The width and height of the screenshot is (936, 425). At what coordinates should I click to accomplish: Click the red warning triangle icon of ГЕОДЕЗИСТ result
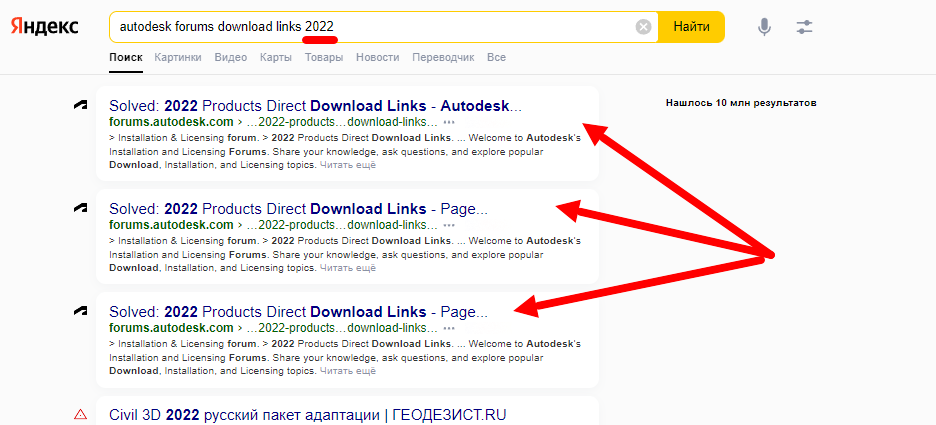click(81, 414)
